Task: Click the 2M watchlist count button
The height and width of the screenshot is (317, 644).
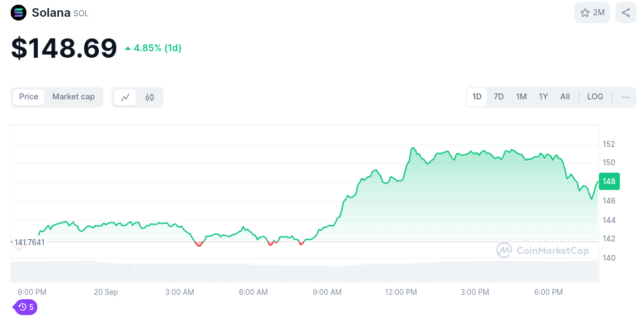Action: pos(592,12)
